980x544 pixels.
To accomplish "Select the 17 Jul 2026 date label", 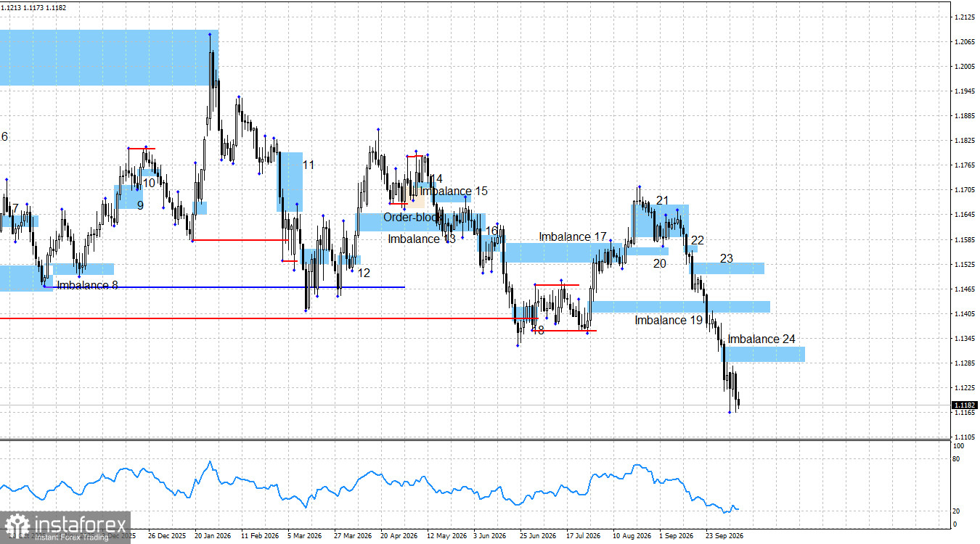I will pyautogui.click(x=584, y=537).
